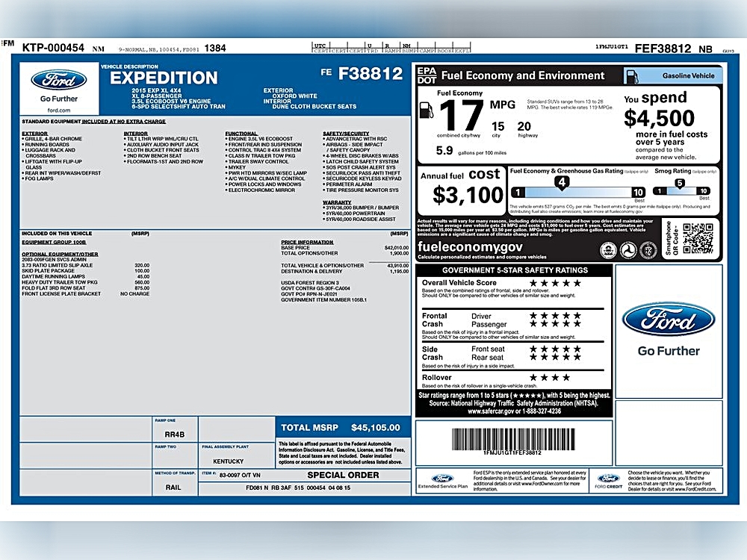Click the Ford Extended Service Plan logo

[x=442, y=478]
